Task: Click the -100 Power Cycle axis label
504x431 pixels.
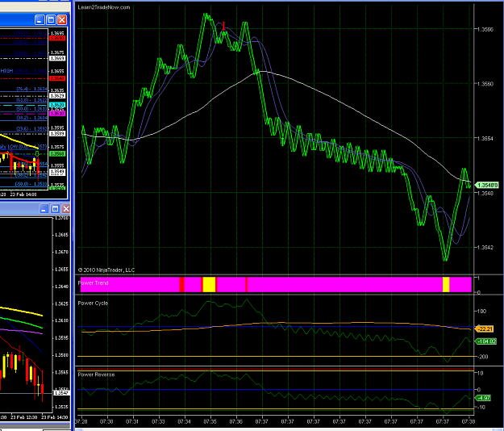Action: 481,312
